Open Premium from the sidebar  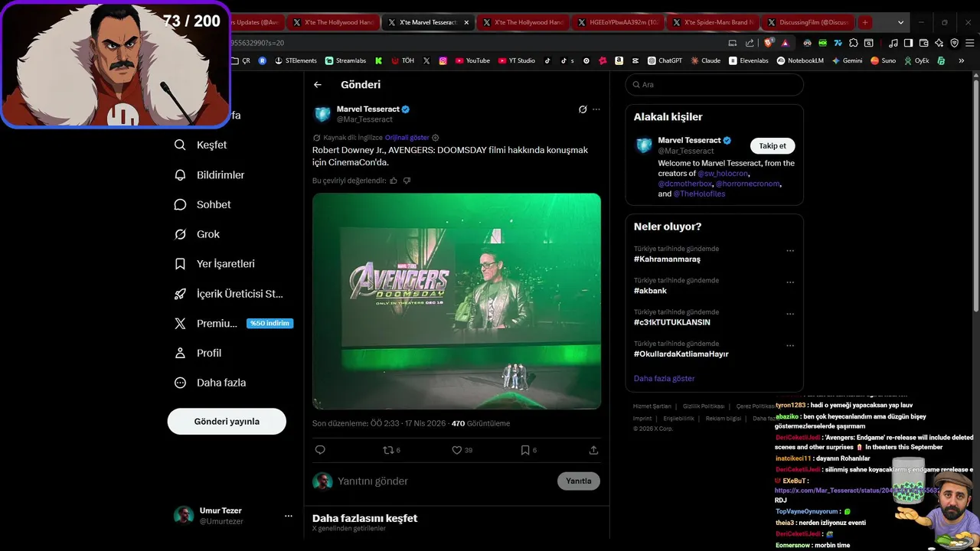[x=234, y=323]
